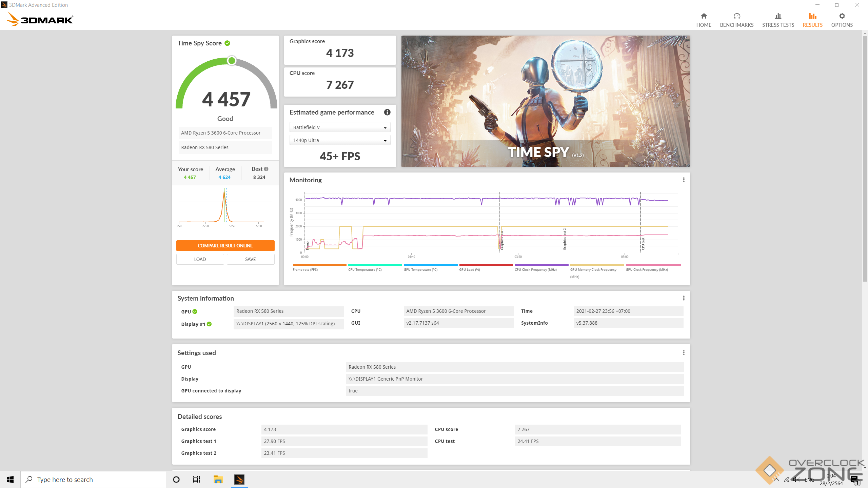This screenshot has width=868, height=488.
Task: Click the Save result button
Action: tap(250, 259)
